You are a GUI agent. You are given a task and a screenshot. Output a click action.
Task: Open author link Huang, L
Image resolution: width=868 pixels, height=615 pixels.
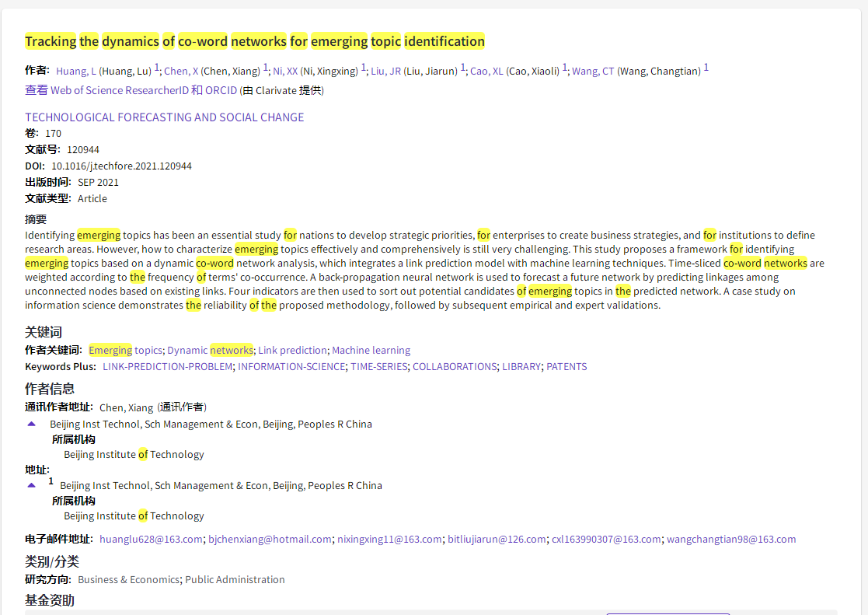tap(76, 71)
